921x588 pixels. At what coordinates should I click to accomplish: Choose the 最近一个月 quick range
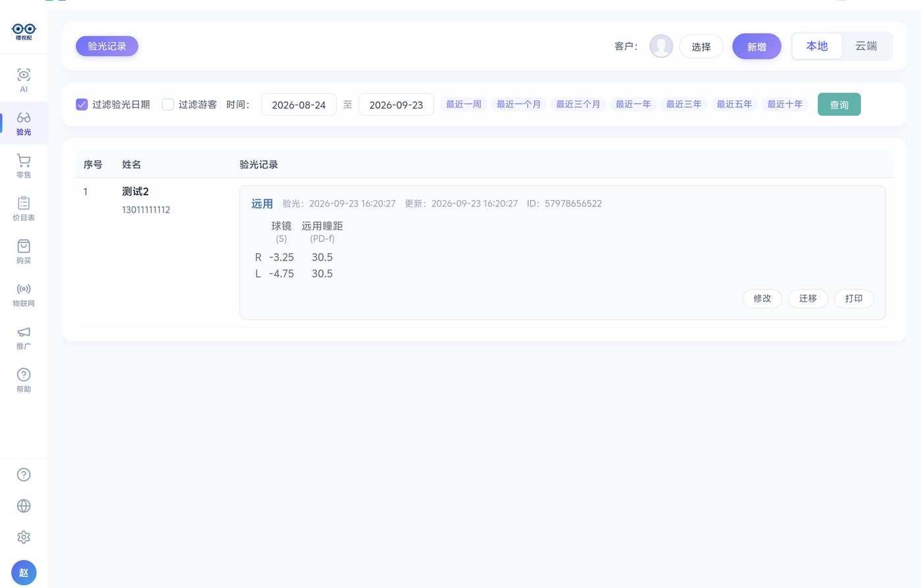pos(518,104)
